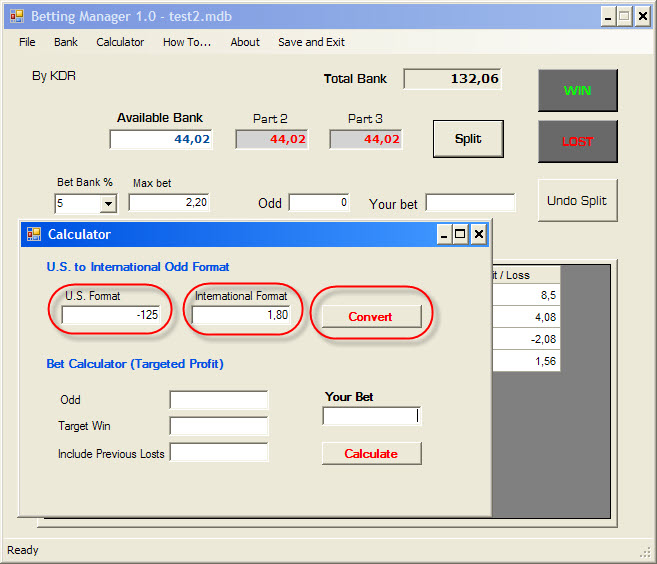Screen dimensions: 657x564
Task: Focus the U.S. Format input field
Action: [112, 315]
